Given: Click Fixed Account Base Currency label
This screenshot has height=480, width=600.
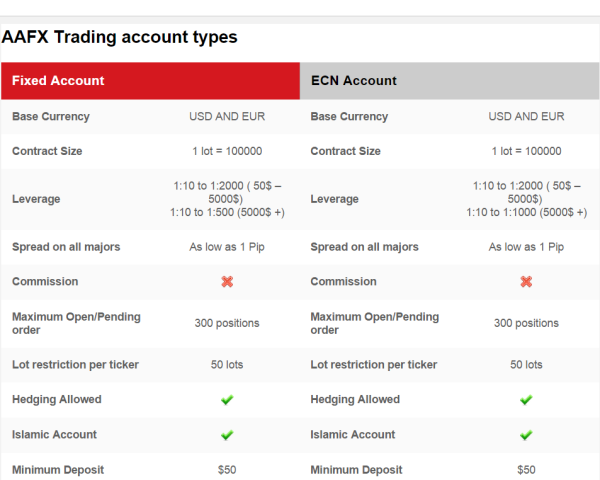Looking at the screenshot, I should (51, 116).
